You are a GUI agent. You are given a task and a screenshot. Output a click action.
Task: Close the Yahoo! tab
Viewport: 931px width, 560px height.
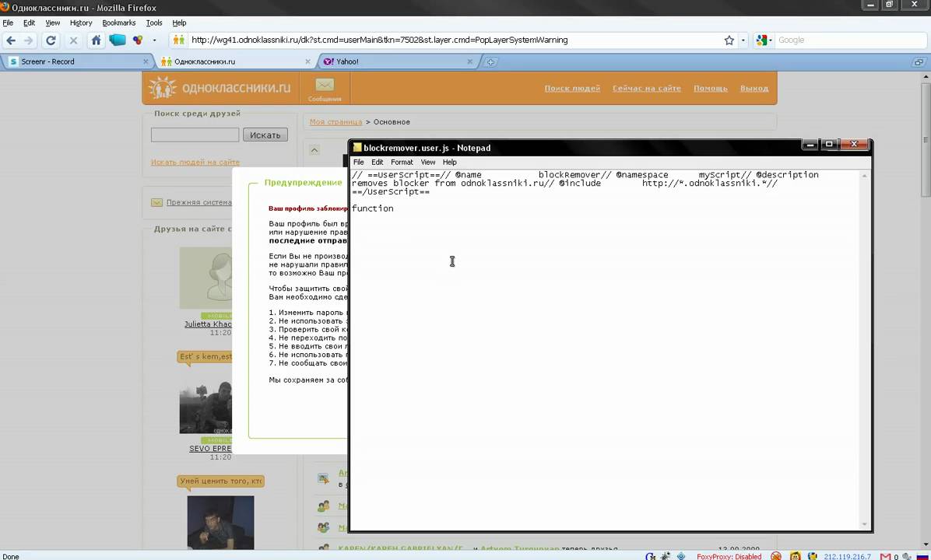tap(469, 61)
